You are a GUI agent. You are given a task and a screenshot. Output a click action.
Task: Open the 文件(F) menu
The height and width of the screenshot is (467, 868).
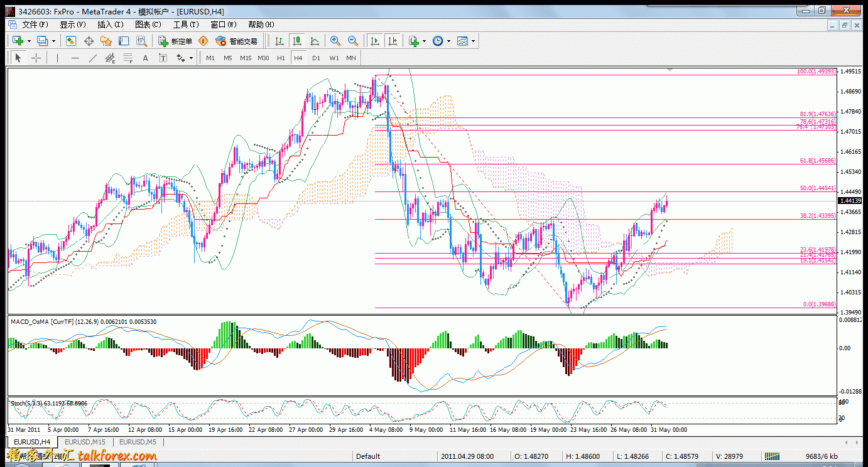click(35, 24)
